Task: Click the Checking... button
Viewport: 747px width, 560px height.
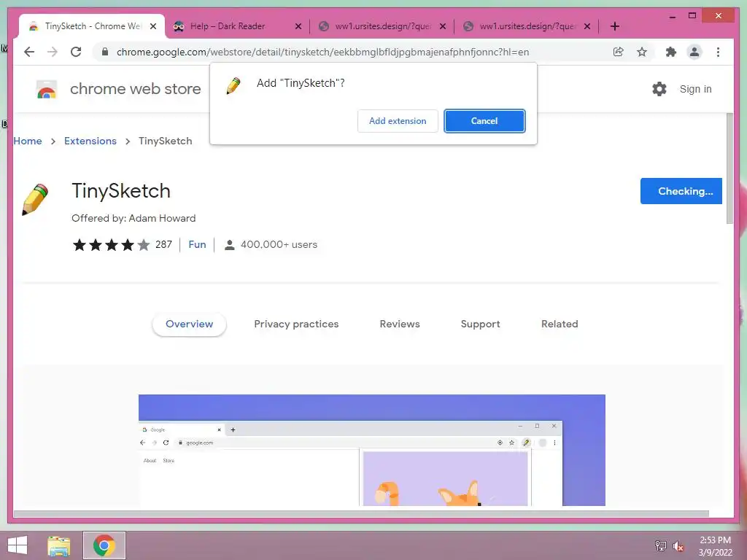Action: [x=681, y=191]
